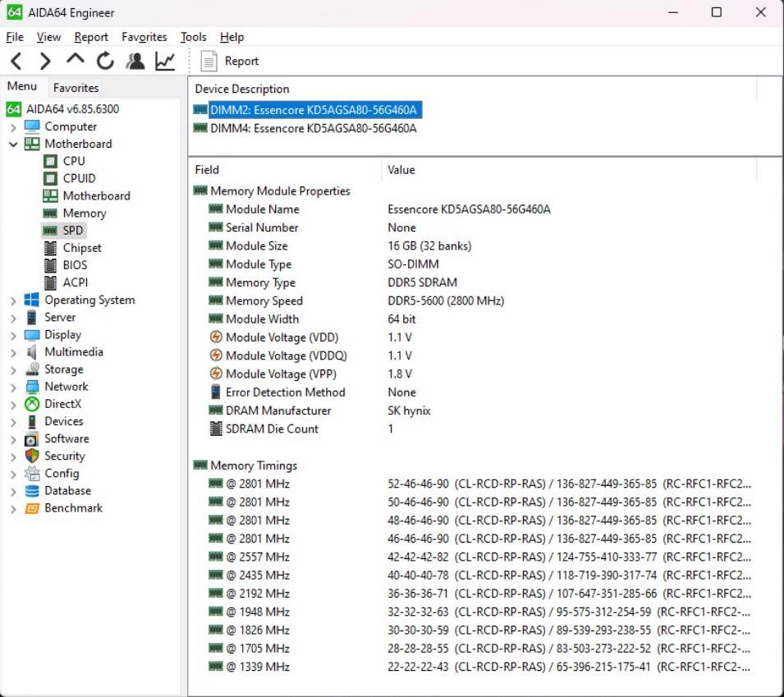The height and width of the screenshot is (697, 784).
Task: Open the Tools menu
Action: pos(193,37)
